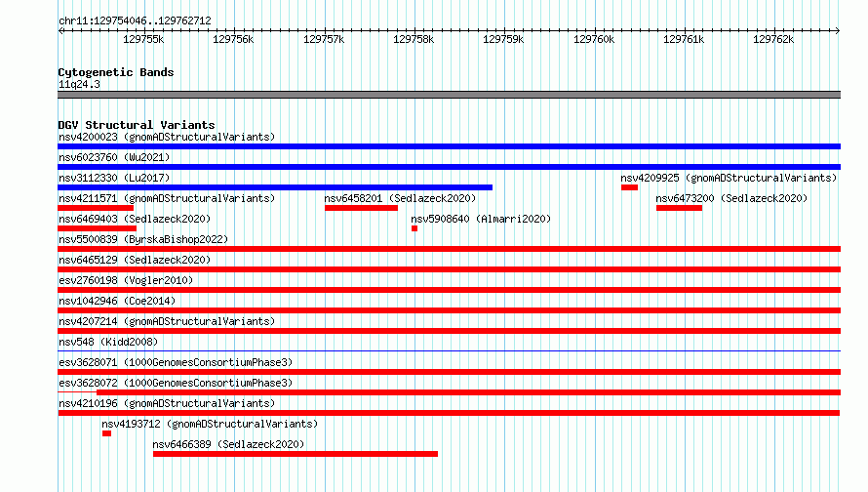
Task: Click red bar under esv2760198
Action: 449,290
